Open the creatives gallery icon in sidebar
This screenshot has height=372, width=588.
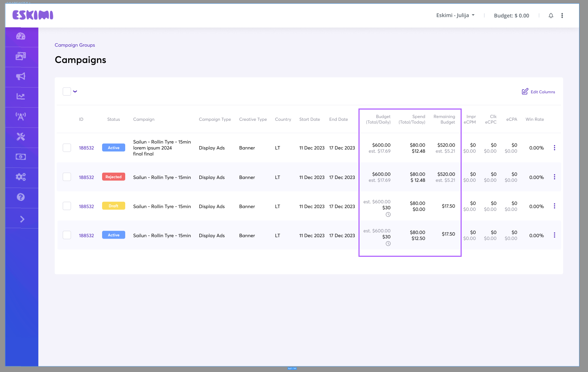(21, 56)
